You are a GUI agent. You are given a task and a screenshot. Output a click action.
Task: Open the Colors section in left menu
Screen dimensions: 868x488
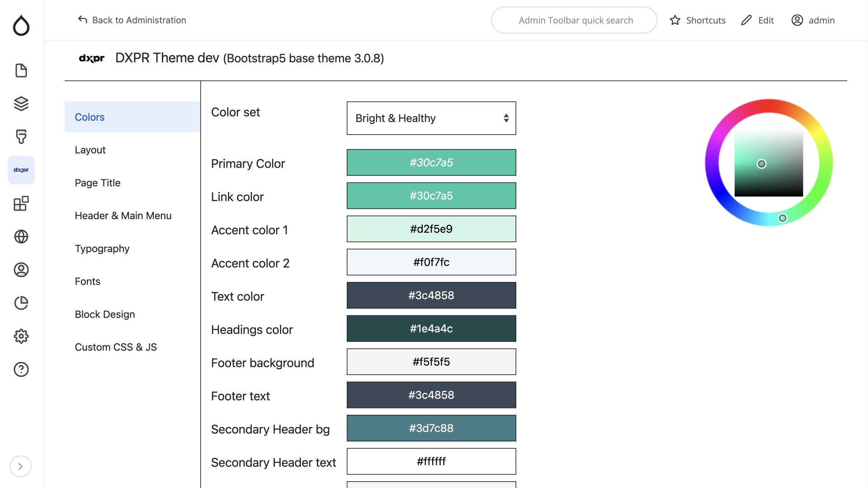pyautogui.click(x=90, y=117)
